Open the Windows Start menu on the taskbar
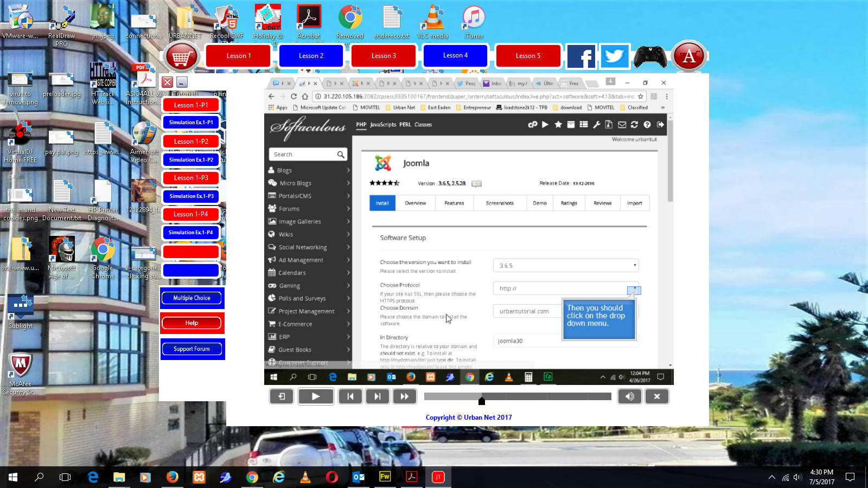The height and width of the screenshot is (488, 868). [13, 477]
